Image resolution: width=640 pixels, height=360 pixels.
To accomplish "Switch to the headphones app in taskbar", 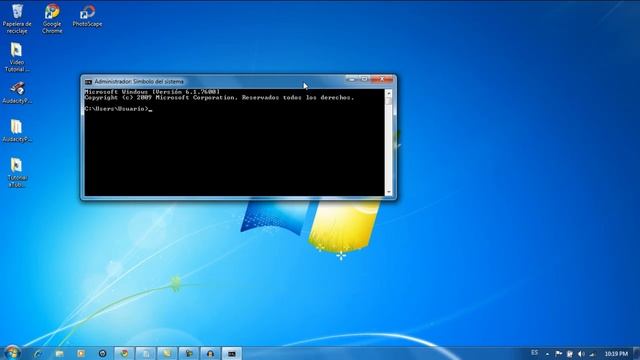I will [x=210, y=353].
